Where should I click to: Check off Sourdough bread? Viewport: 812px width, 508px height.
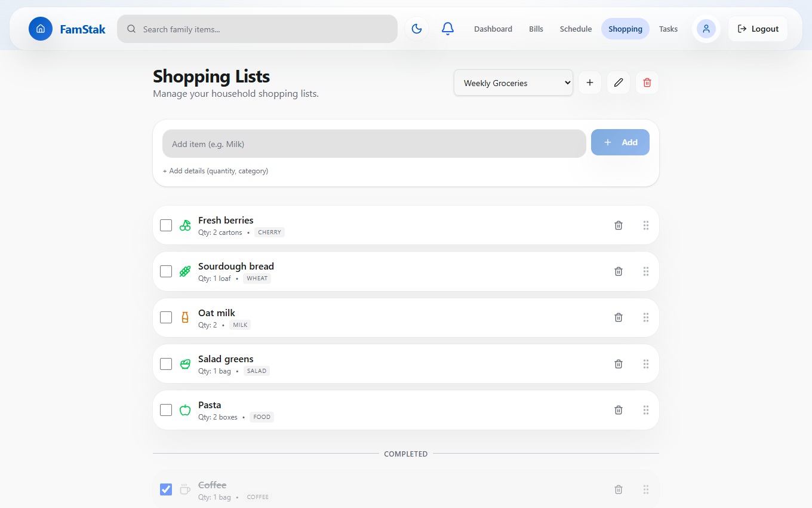point(166,271)
